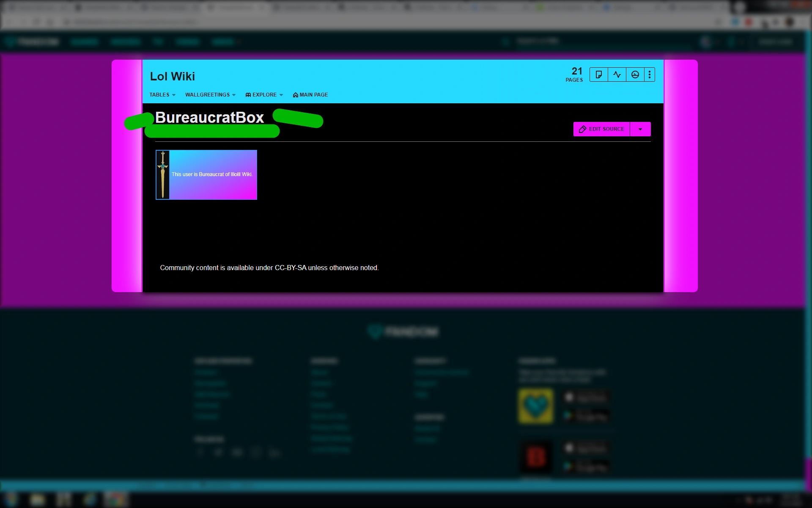Click the yellow heart Fandom app icon

536,406
